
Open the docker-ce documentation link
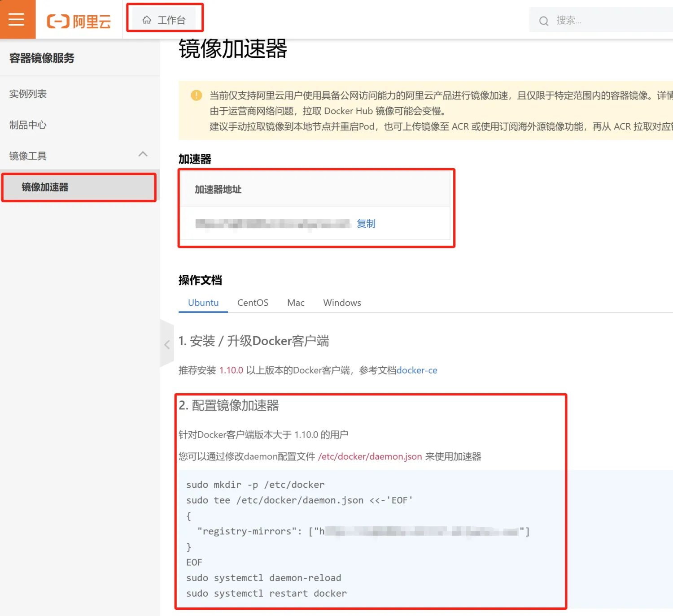point(417,370)
